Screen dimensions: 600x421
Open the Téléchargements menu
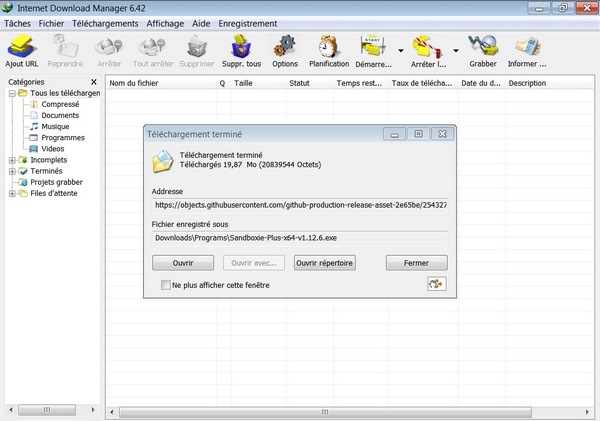coord(105,24)
